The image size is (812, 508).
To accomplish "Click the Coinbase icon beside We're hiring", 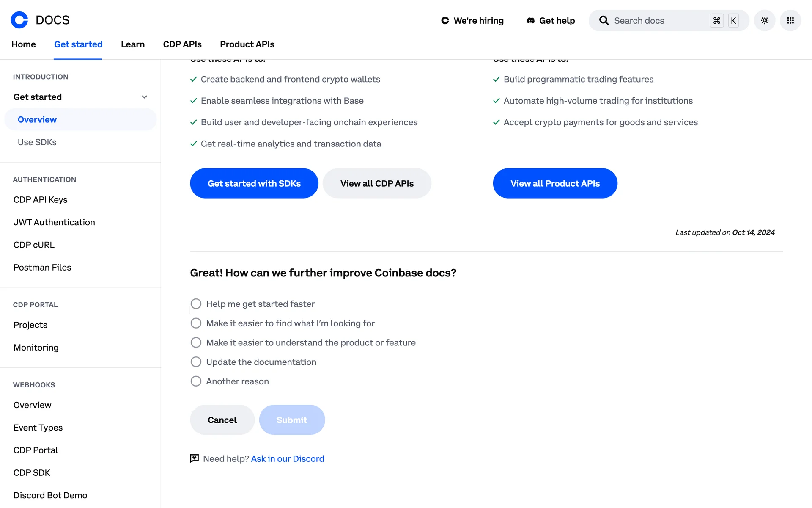I will 445,20.
